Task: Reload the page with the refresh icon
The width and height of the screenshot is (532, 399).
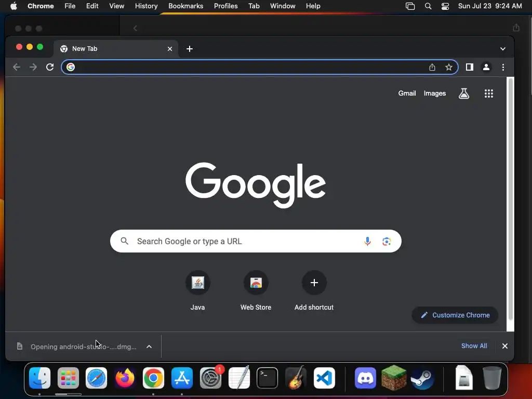Action: pyautogui.click(x=50, y=67)
